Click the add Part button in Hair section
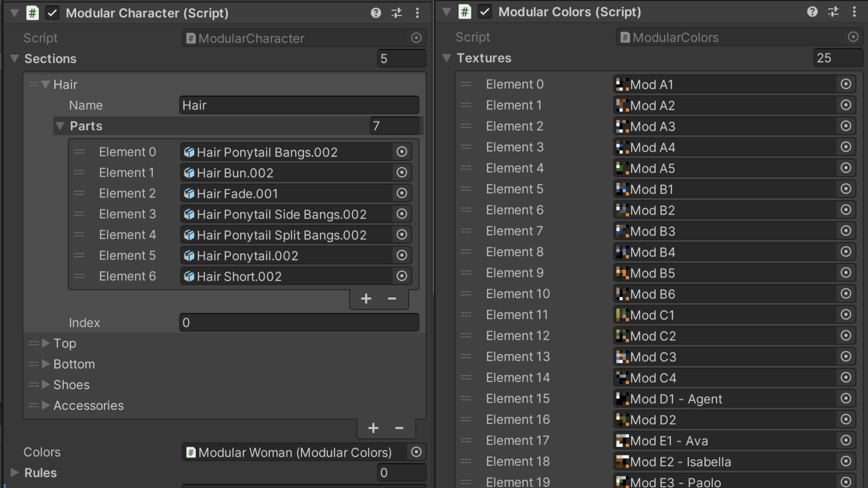Image resolution: width=868 pixels, height=488 pixels. point(366,299)
